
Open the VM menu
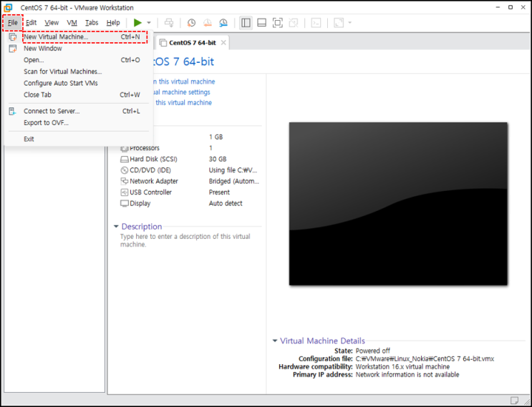pos(72,23)
